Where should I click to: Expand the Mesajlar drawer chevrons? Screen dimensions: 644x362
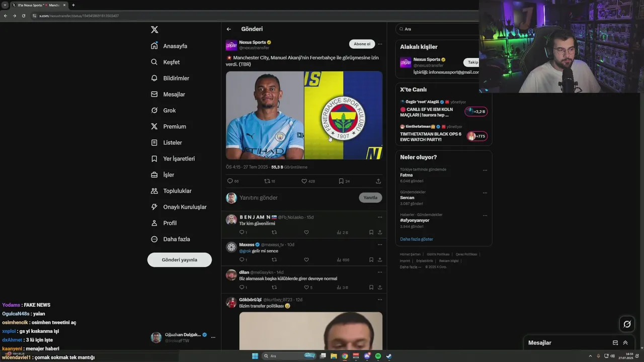pyautogui.click(x=625, y=343)
